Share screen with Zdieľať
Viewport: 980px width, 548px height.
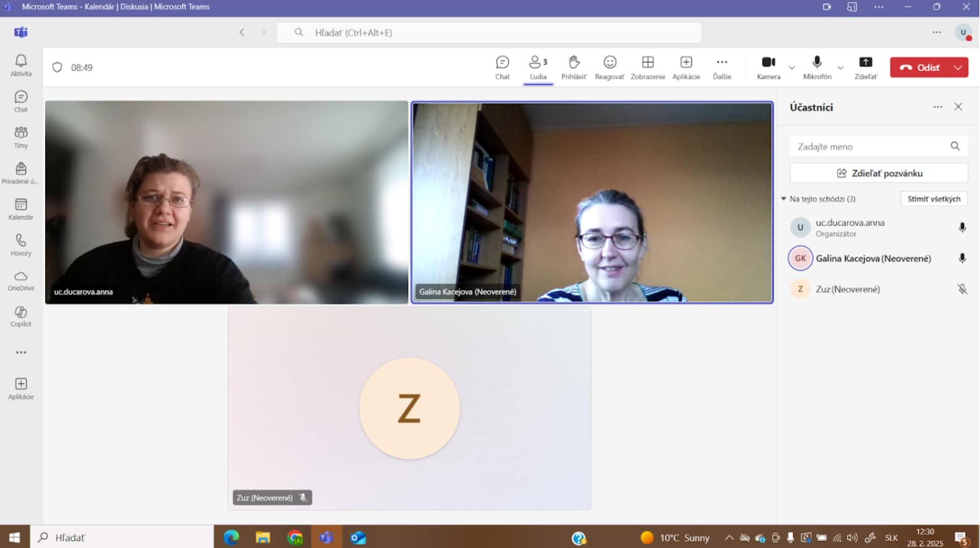[x=865, y=67]
